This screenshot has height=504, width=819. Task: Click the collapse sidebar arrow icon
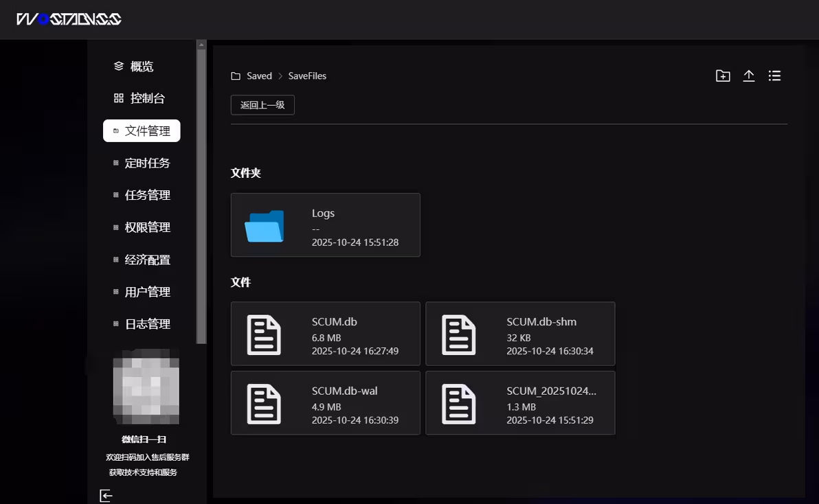(x=106, y=495)
